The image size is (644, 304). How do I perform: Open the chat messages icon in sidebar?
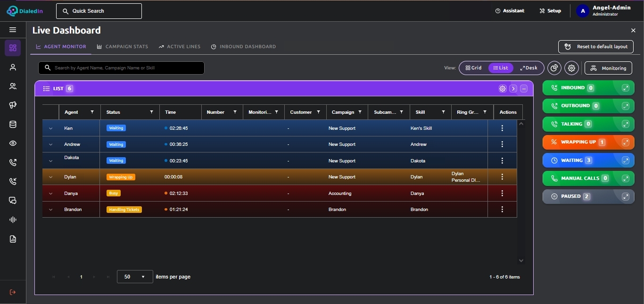pyautogui.click(x=13, y=201)
